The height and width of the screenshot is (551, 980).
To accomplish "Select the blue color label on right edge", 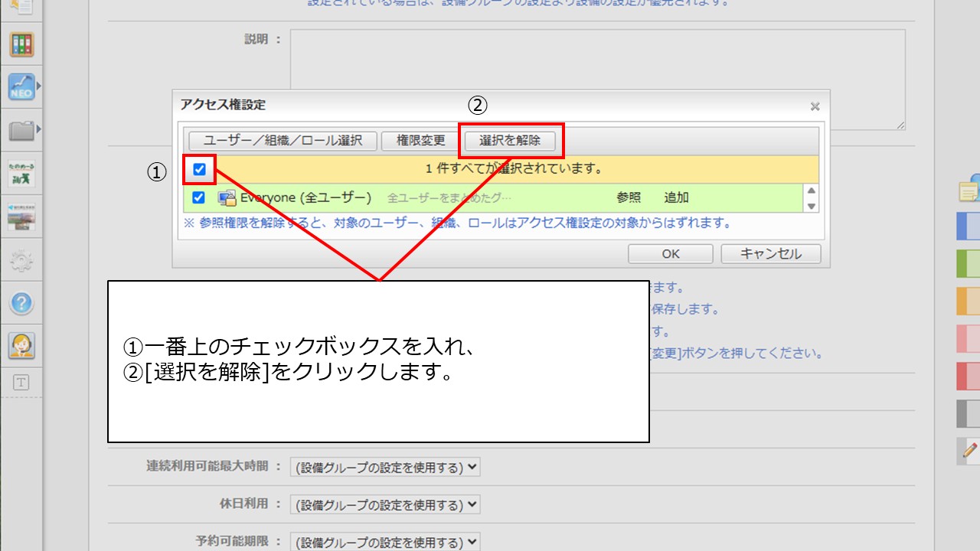I will (969, 227).
